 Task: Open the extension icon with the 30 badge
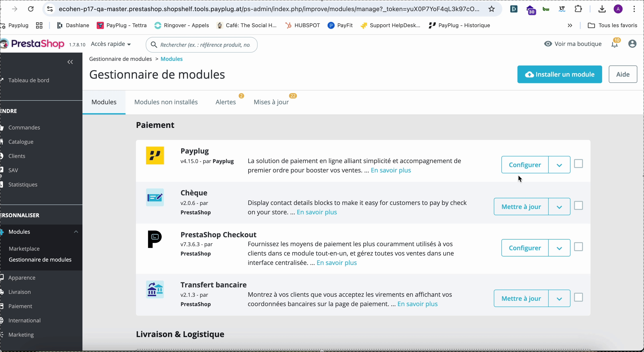[531, 10]
